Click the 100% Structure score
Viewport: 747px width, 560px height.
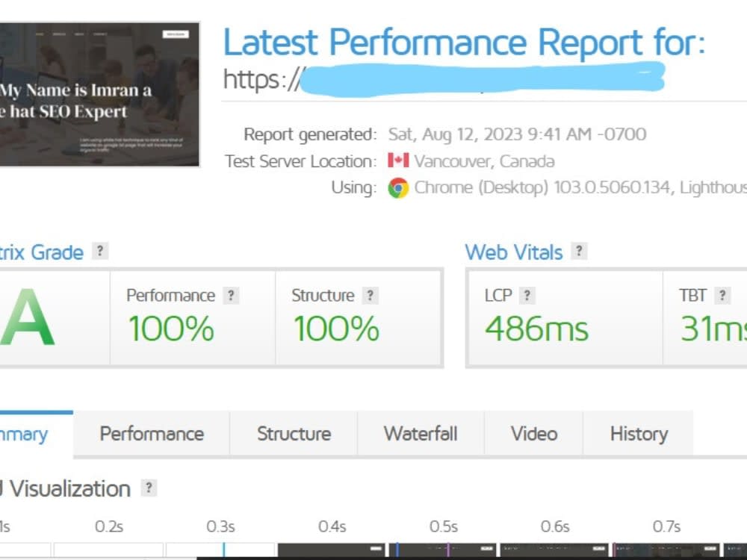(x=336, y=329)
